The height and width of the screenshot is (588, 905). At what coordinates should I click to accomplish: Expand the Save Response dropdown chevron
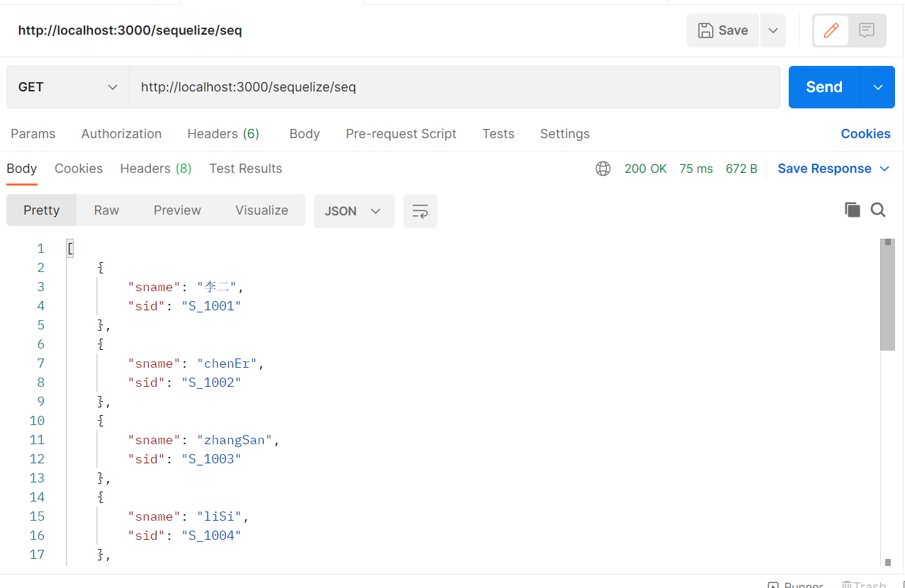point(884,169)
